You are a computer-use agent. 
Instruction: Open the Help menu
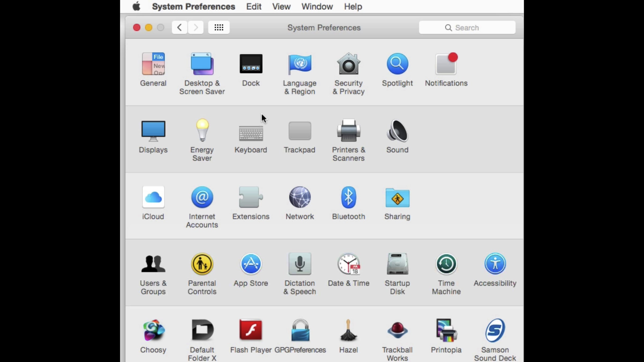(353, 6)
